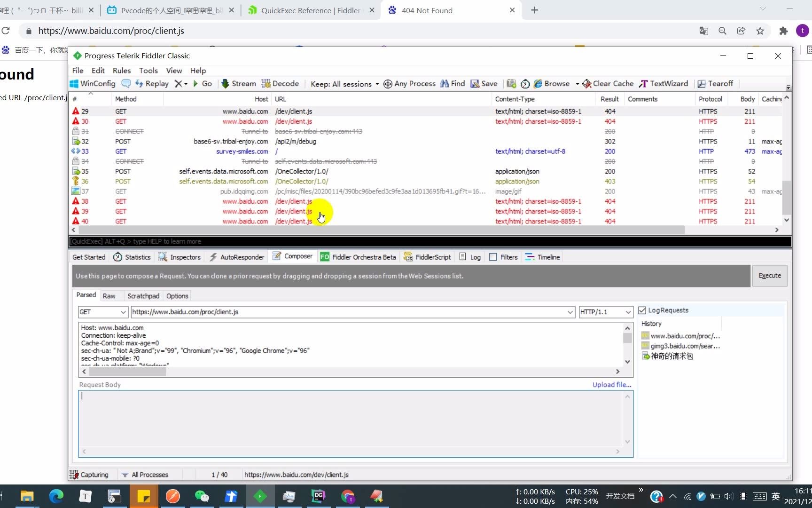Image resolution: width=812 pixels, height=508 pixels.
Task: Select history entry www.baidu.com/proc/...
Action: pyautogui.click(x=680, y=336)
